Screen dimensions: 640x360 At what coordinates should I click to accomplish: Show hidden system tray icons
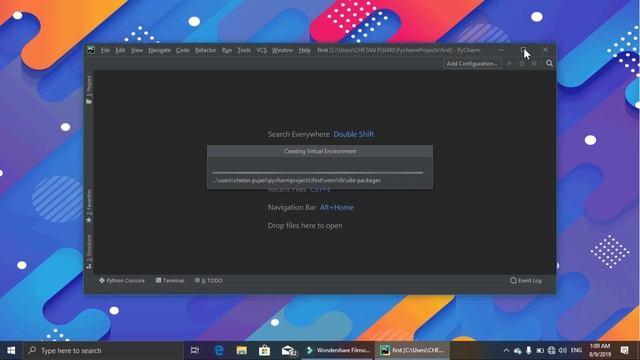click(x=506, y=350)
